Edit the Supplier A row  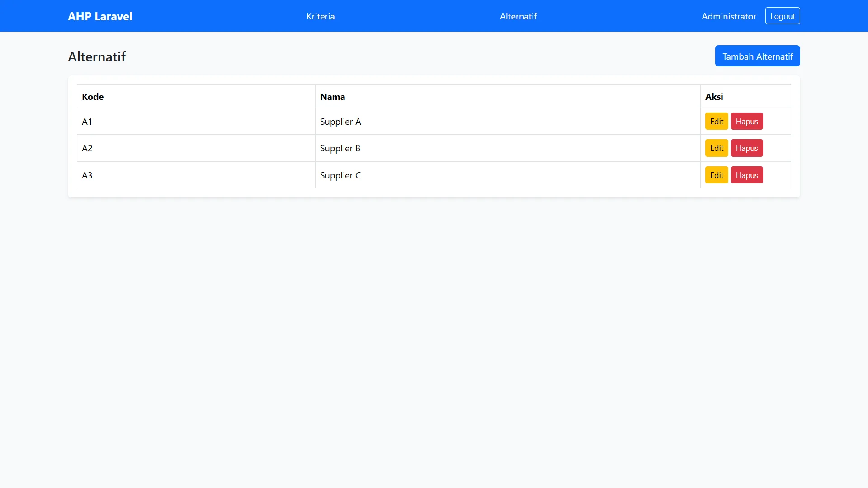click(x=717, y=121)
